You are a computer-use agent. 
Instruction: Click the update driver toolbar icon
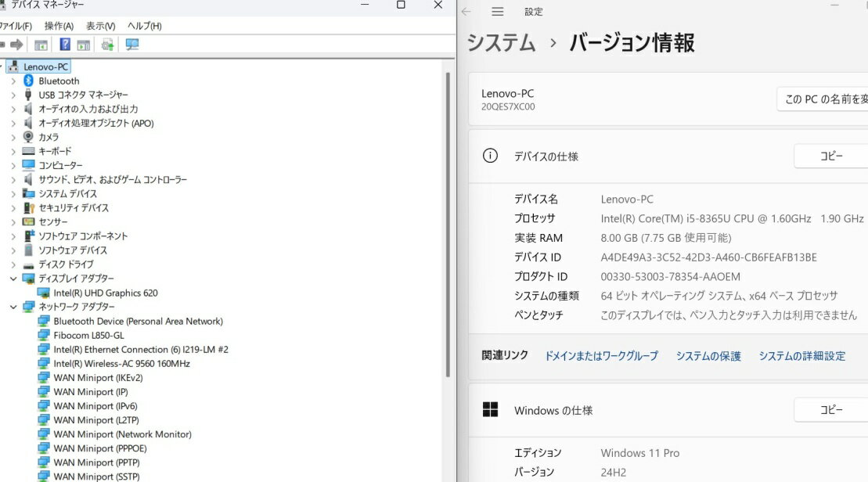point(107,45)
